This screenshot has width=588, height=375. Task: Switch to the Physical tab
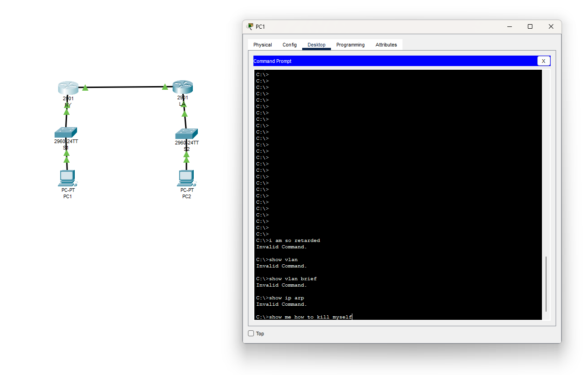click(x=263, y=45)
